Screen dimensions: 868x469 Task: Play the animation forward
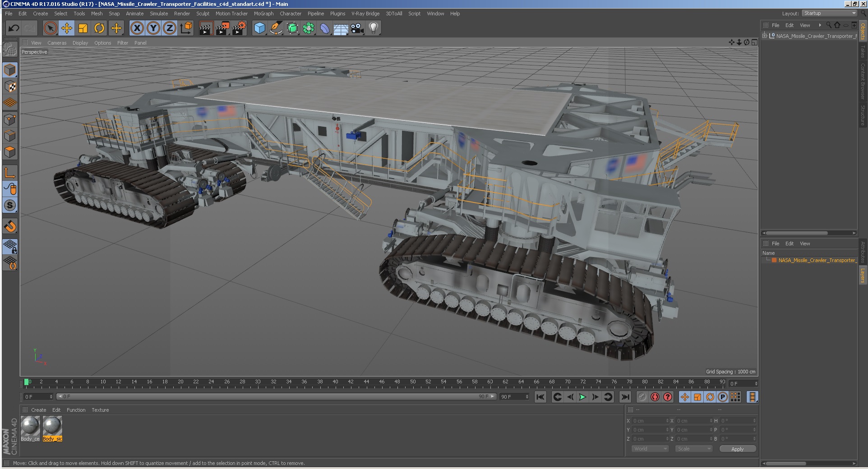coord(582,397)
